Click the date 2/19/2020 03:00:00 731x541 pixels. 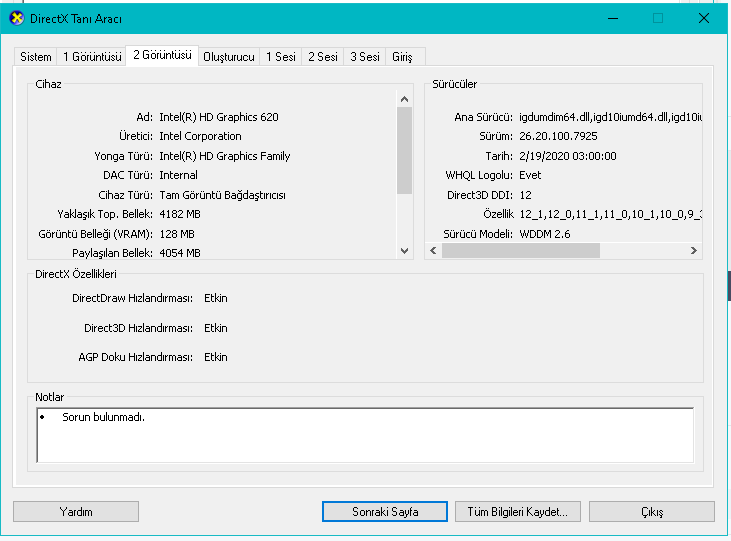click(x=567, y=156)
